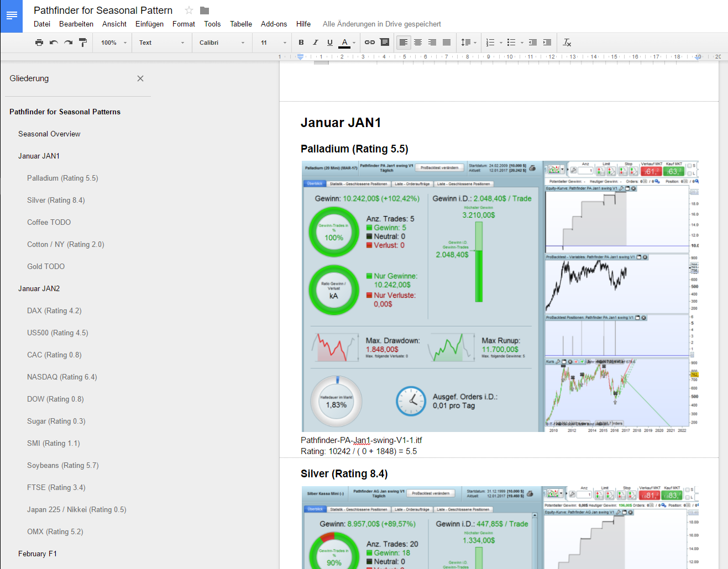The image size is (728, 569).
Task: Insert a link with the link icon
Action: [370, 43]
